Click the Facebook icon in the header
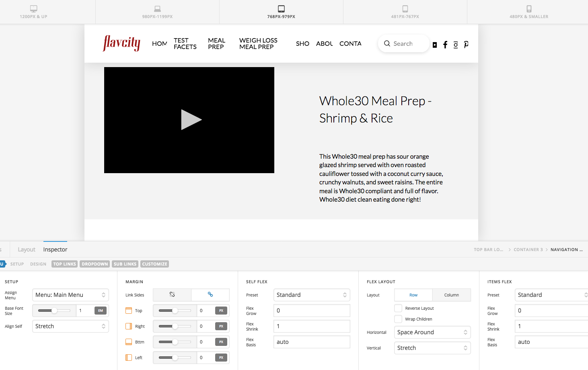The height and width of the screenshot is (370, 588). pos(445,45)
